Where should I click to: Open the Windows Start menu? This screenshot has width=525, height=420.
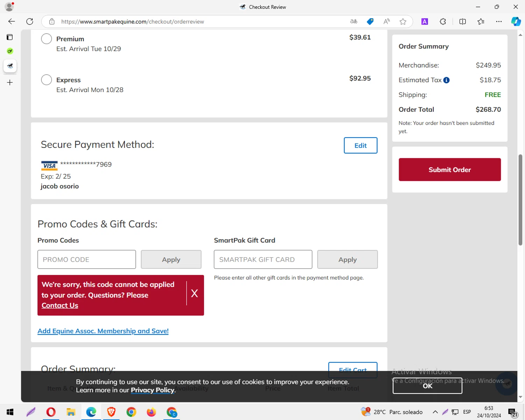tap(10, 412)
